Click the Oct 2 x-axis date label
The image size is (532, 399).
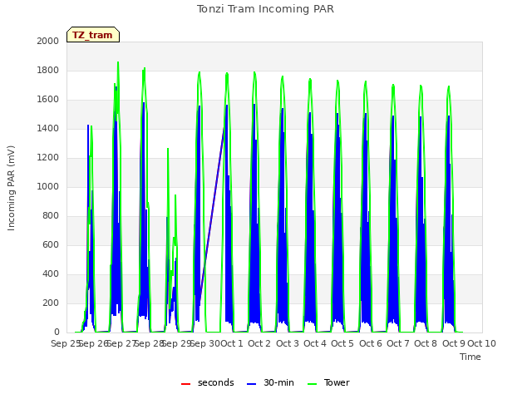259,343
